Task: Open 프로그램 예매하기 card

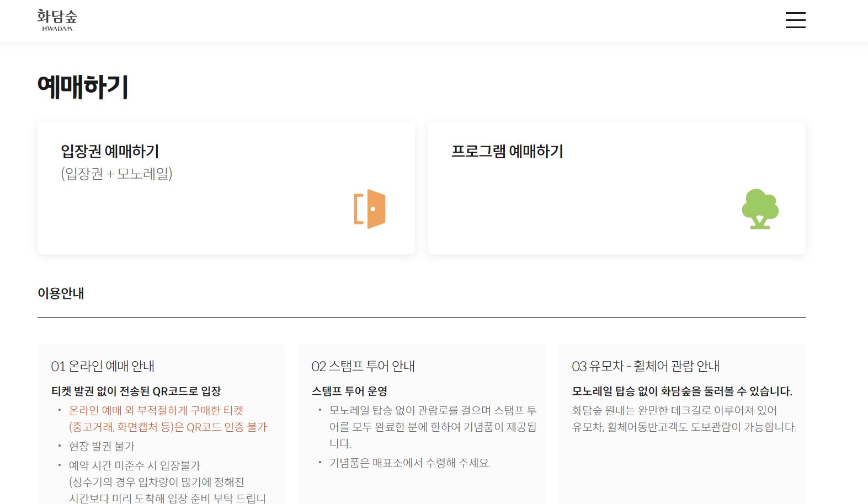Action: [x=617, y=188]
